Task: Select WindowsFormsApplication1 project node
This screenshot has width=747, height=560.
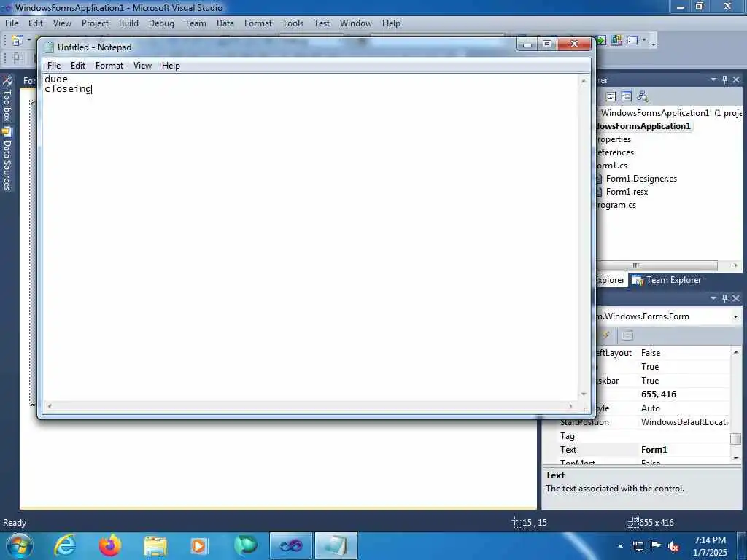Action: 643,126
